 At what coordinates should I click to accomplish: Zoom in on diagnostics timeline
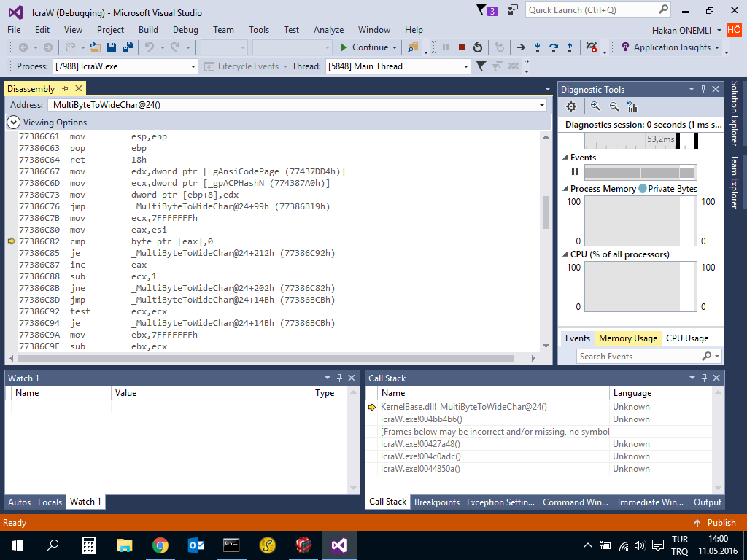click(x=595, y=106)
